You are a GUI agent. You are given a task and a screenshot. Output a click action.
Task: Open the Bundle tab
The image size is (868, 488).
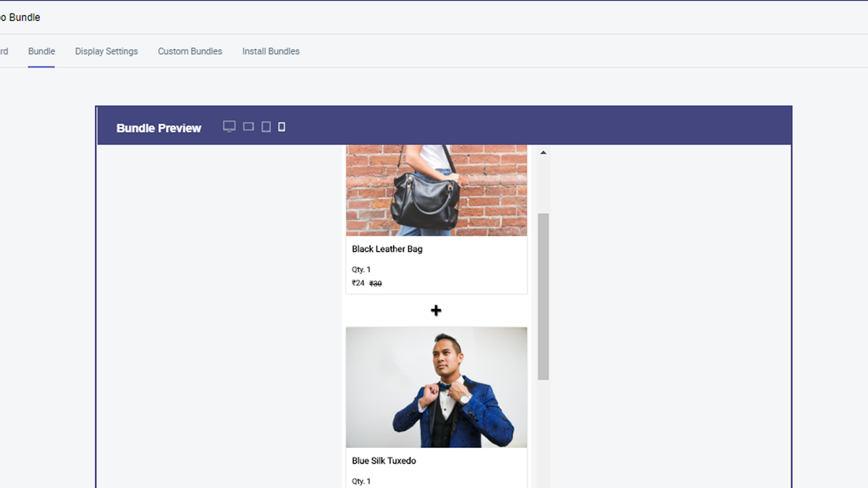(x=41, y=52)
